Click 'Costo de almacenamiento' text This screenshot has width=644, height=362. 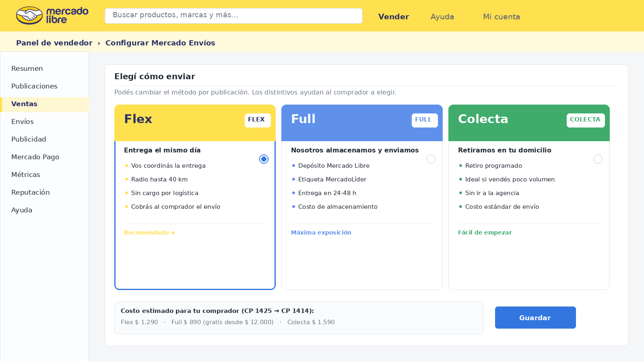point(338,207)
